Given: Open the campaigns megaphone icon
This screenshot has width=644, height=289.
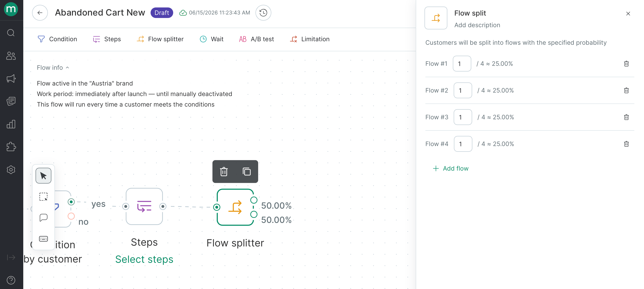Looking at the screenshot, I should pos(11,79).
